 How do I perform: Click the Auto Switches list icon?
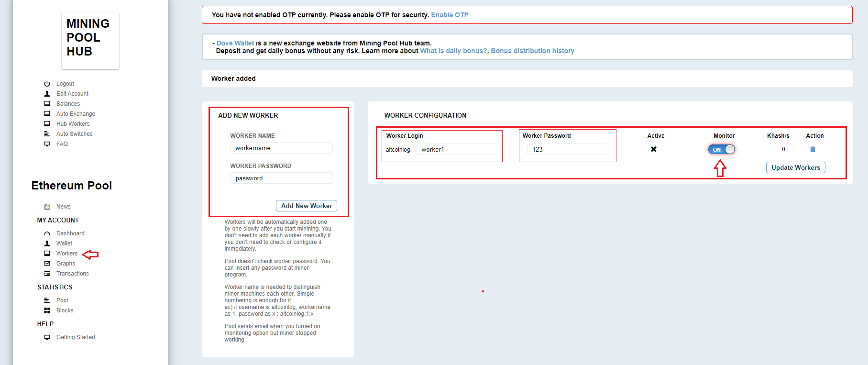click(x=47, y=134)
